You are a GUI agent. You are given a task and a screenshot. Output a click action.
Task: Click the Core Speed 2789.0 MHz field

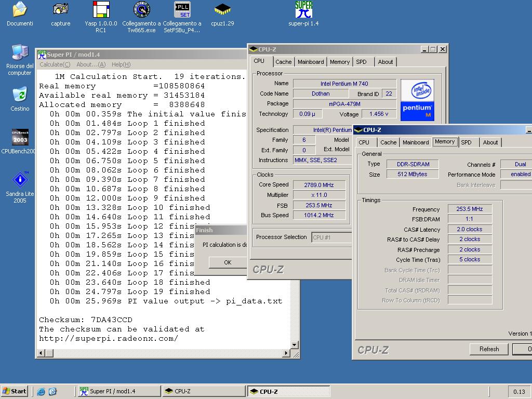(319, 185)
